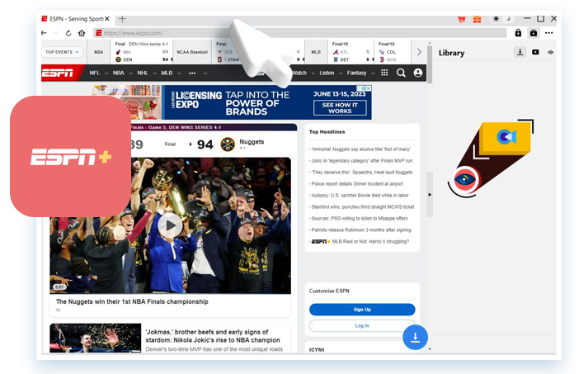Open Library downloads tab icon
The image size is (588, 374).
click(520, 52)
